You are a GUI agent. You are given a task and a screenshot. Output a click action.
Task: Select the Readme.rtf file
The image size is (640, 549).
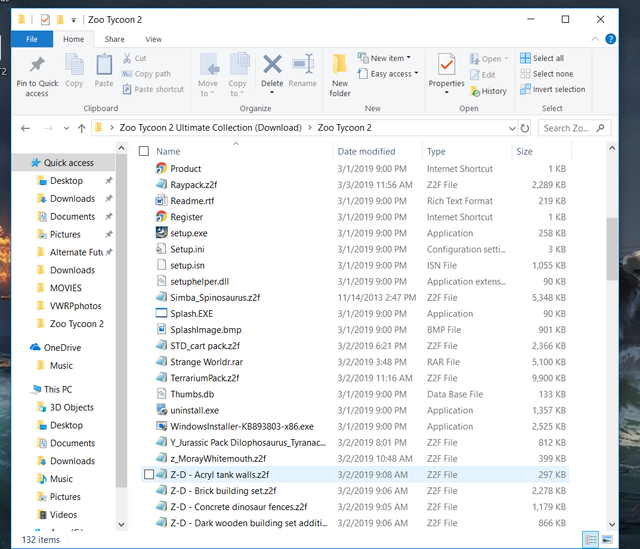click(192, 201)
